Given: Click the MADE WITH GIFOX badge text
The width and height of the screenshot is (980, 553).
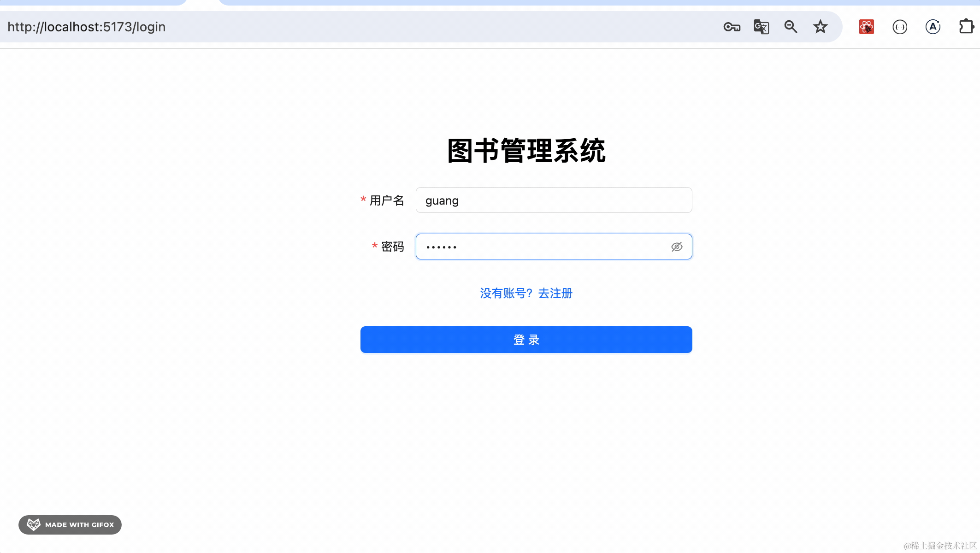Looking at the screenshot, I should click(x=79, y=525).
